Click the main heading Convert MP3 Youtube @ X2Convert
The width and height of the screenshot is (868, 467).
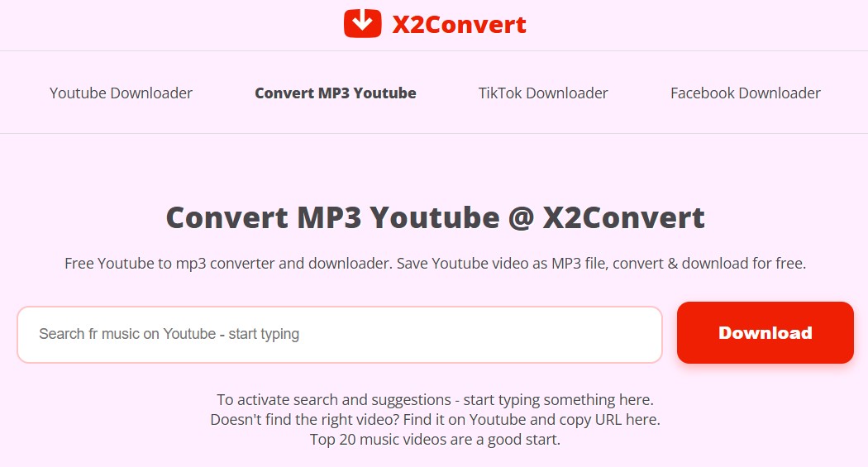435,217
